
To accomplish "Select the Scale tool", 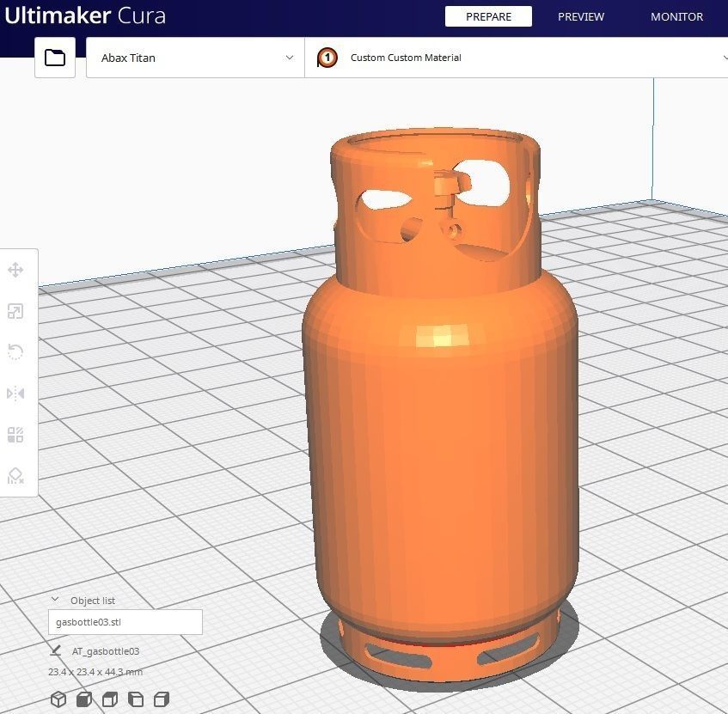I will [15, 311].
